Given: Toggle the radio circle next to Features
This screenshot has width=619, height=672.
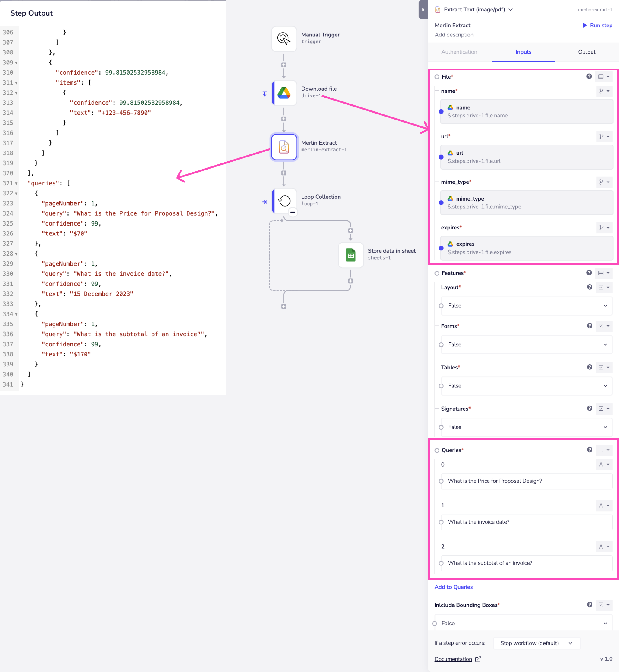Looking at the screenshot, I should (x=437, y=273).
